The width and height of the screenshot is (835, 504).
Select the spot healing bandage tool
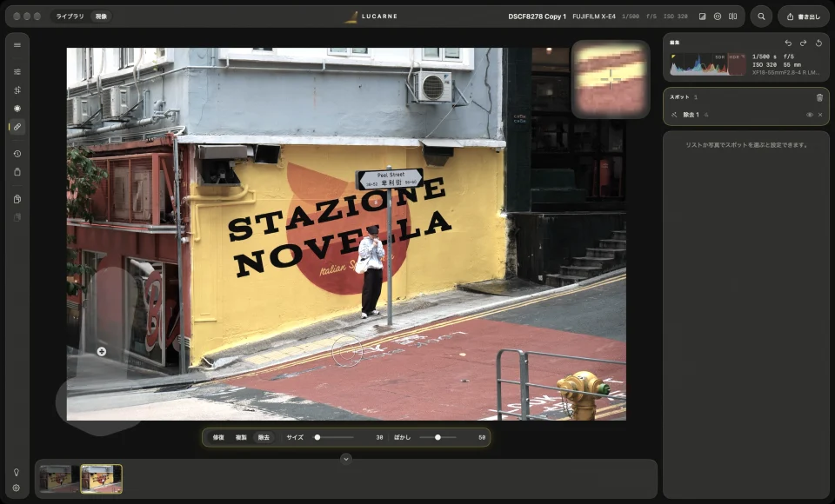(17, 127)
